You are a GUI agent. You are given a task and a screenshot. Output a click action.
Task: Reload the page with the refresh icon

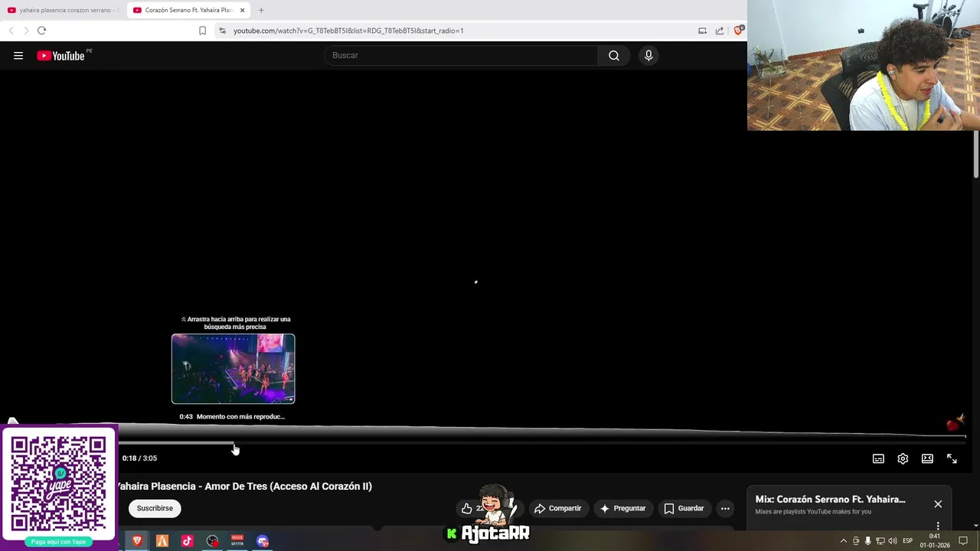41,31
